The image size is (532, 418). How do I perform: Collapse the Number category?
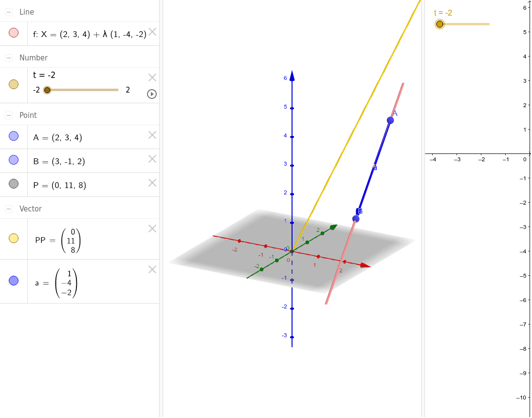(9, 58)
